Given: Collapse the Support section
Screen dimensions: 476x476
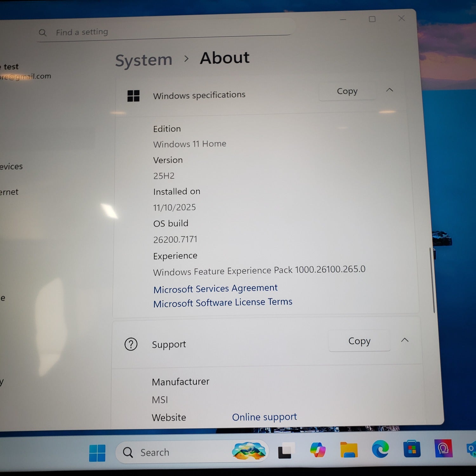Looking at the screenshot, I should coord(405,340).
